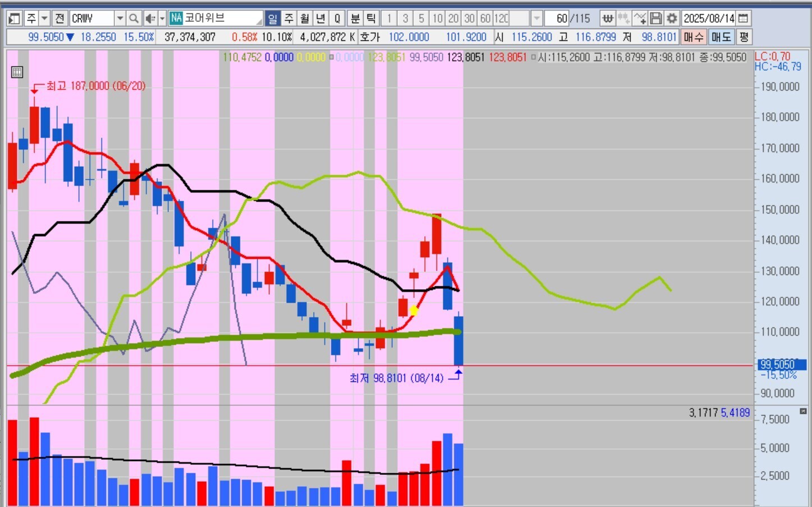Image resolution: width=812 pixels, height=507 pixels.
Task: Select the 일 daily chart period
Action: coord(273,19)
